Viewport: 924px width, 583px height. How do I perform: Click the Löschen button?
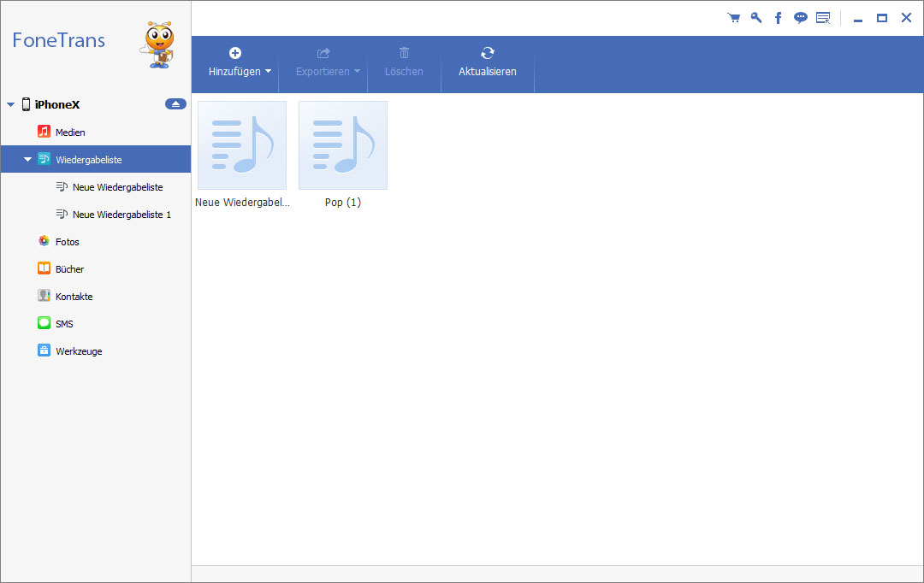click(404, 63)
